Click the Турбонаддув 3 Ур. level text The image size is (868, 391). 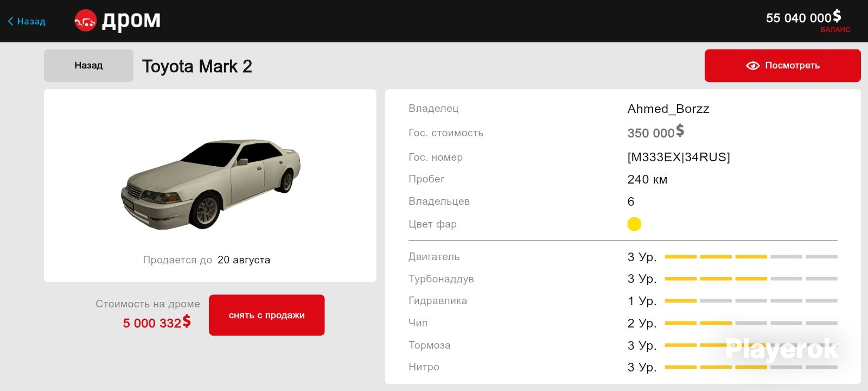point(642,279)
